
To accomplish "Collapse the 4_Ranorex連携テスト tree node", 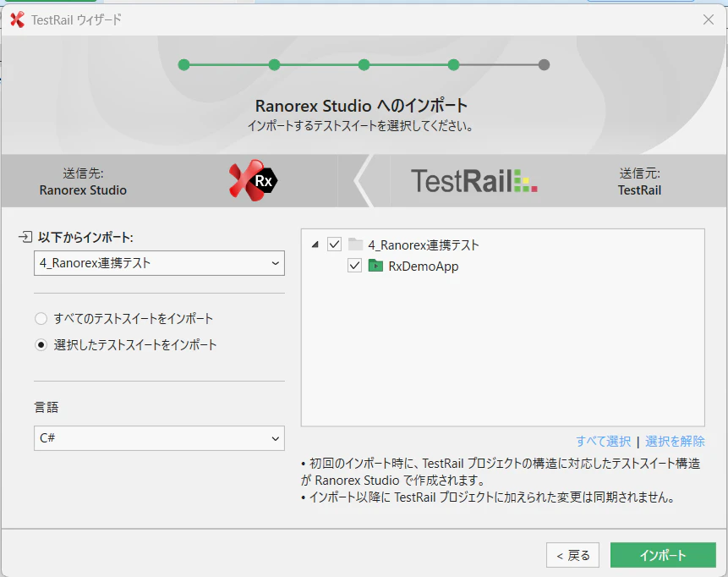I will 315,245.
